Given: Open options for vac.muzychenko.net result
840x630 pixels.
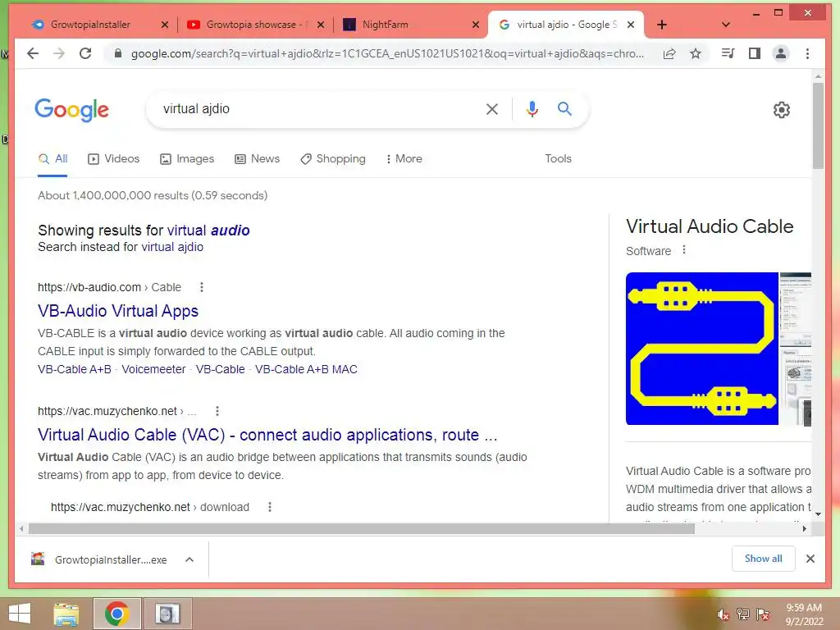Looking at the screenshot, I should [217, 411].
